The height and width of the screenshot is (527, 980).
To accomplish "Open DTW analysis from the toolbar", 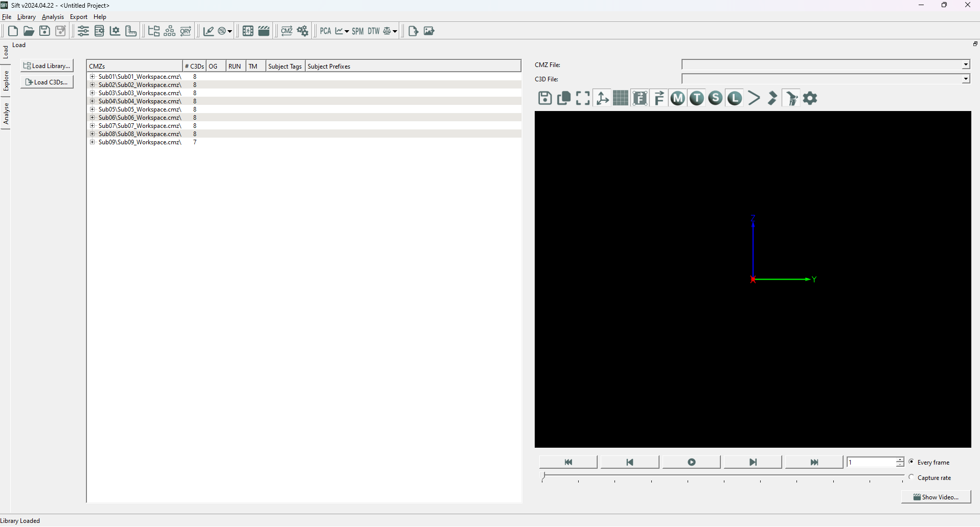I will click(374, 31).
